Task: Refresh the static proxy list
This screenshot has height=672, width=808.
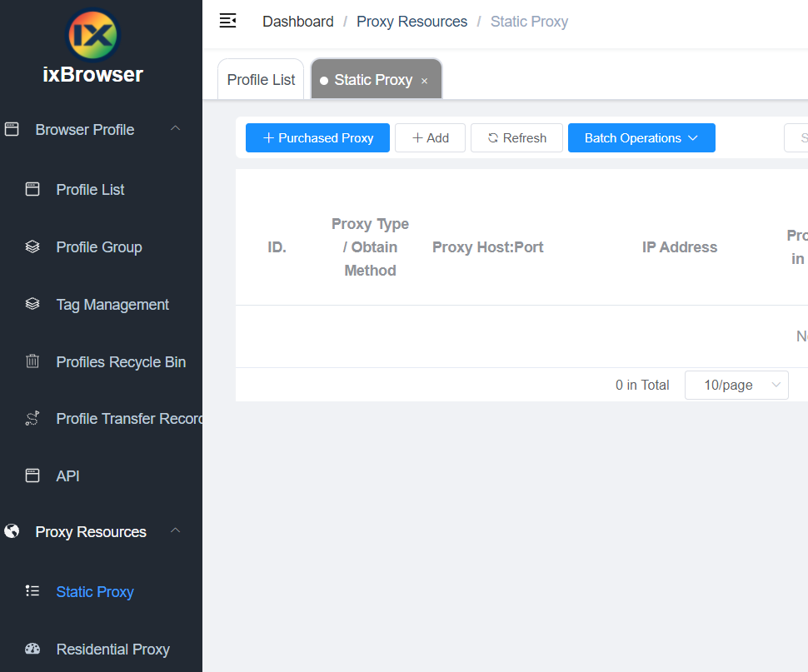Action: (516, 138)
